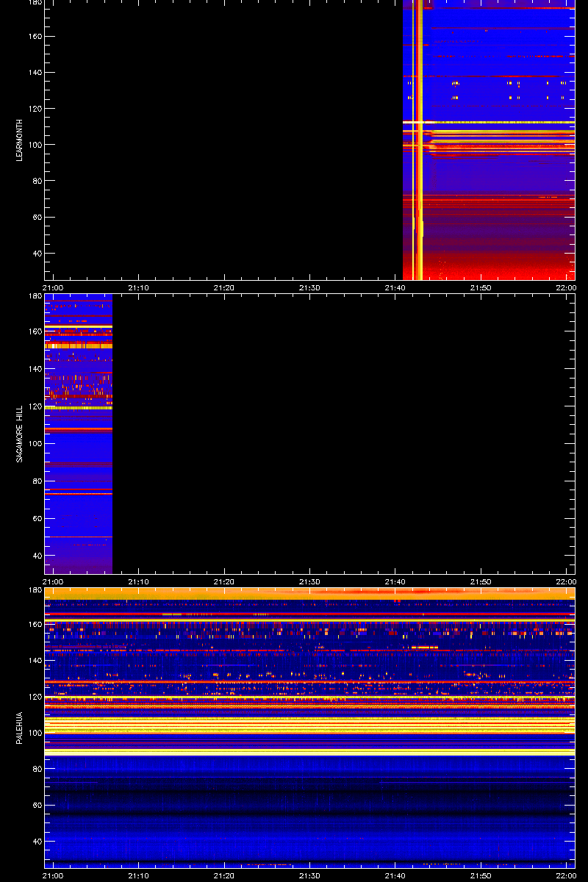Screen dimensions: 588x882
Task: Select the 21:20 time label under Palehua plot
Action: point(223,875)
